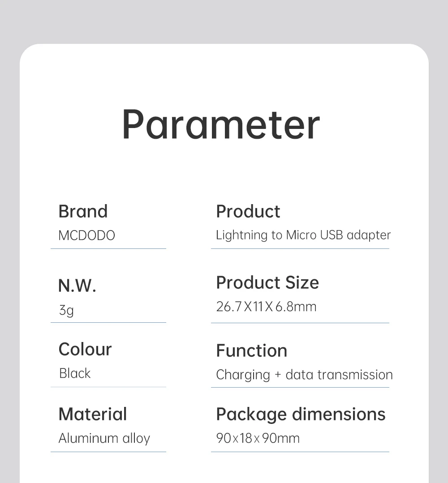Click Lightning to Micro USB adapter text
Image resolution: width=448 pixels, height=483 pixels.
(x=303, y=235)
